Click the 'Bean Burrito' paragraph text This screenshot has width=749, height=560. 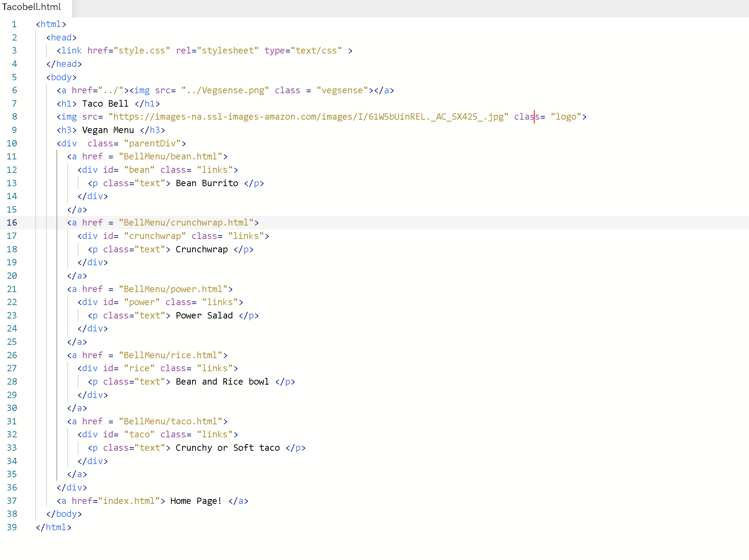[x=207, y=183]
